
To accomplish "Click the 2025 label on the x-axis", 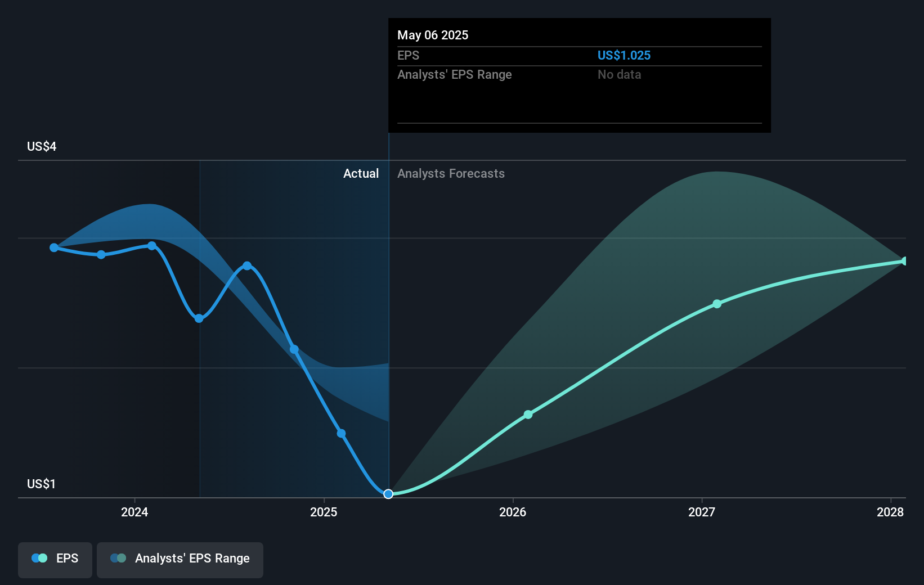I will (324, 512).
